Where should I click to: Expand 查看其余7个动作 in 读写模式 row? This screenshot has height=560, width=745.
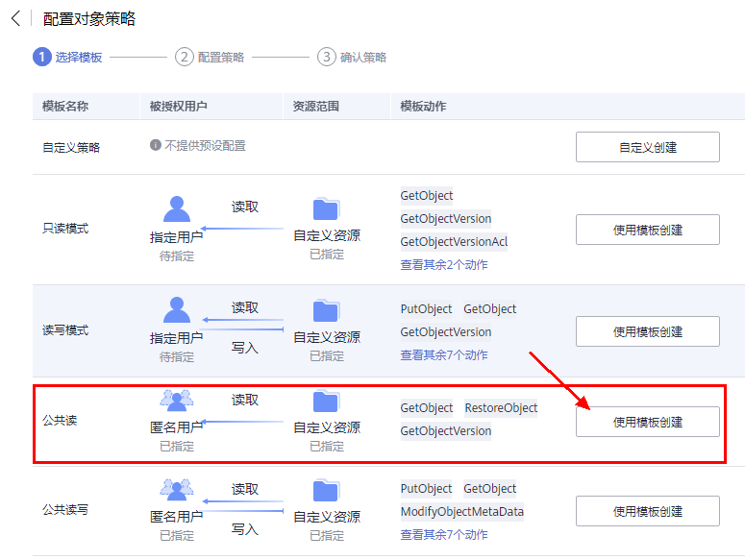click(x=444, y=355)
